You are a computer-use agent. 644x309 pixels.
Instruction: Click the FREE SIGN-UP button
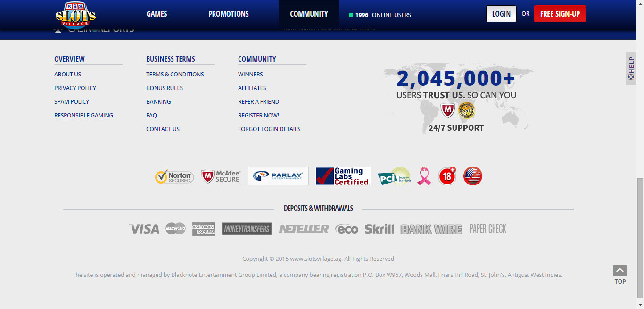tap(560, 14)
